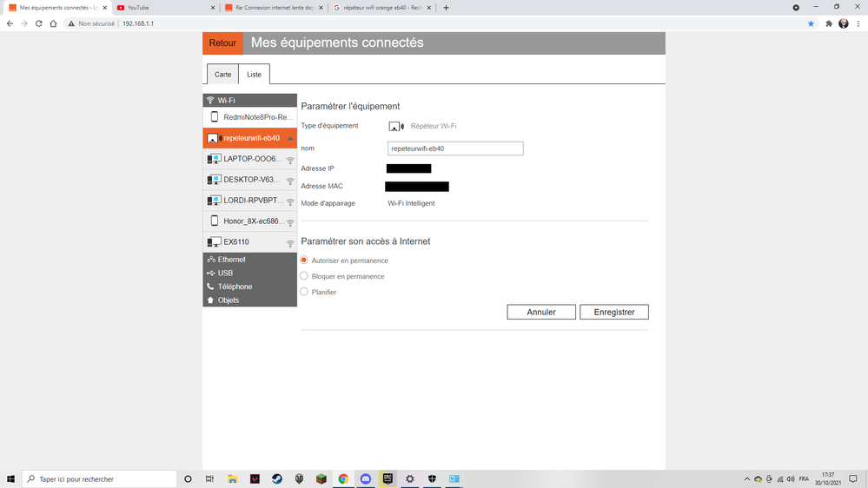Open the Chrome three-dot menu
868x488 pixels.
858,23
